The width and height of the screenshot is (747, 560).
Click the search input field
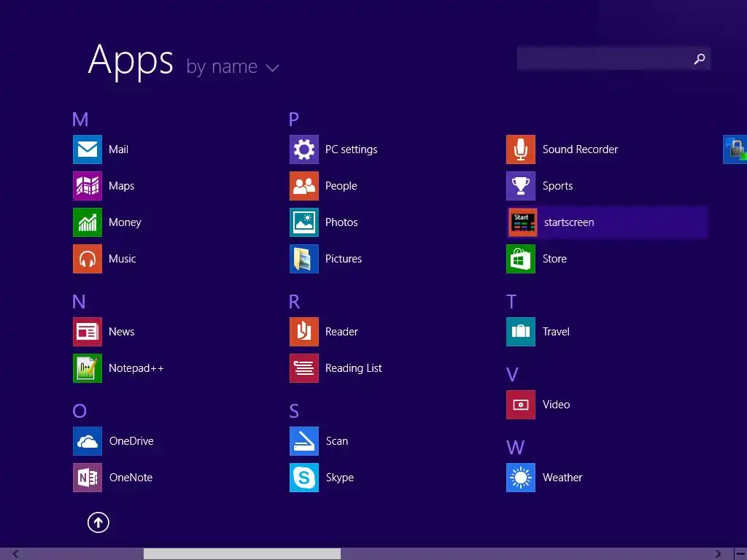pyautogui.click(x=614, y=58)
